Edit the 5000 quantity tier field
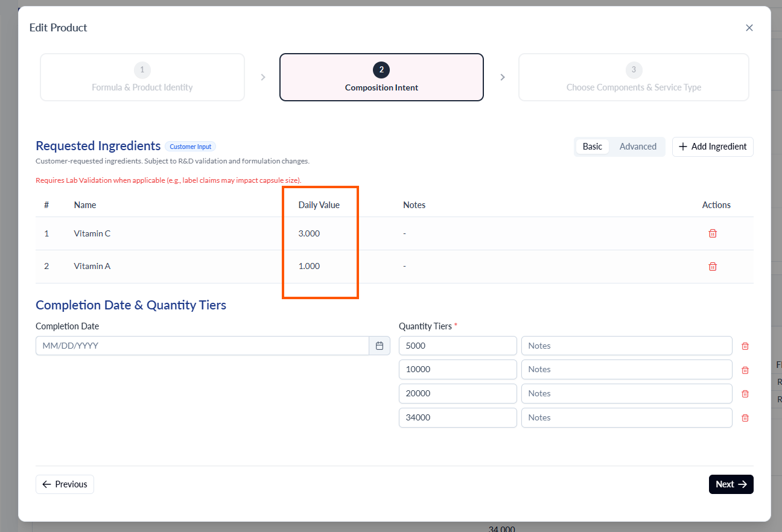782x532 pixels. [x=458, y=346]
